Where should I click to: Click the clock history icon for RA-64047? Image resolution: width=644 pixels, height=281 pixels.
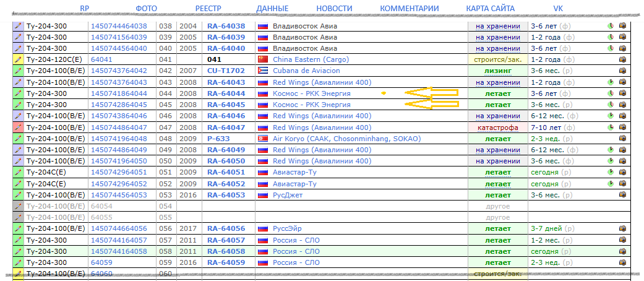click(611, 127)
